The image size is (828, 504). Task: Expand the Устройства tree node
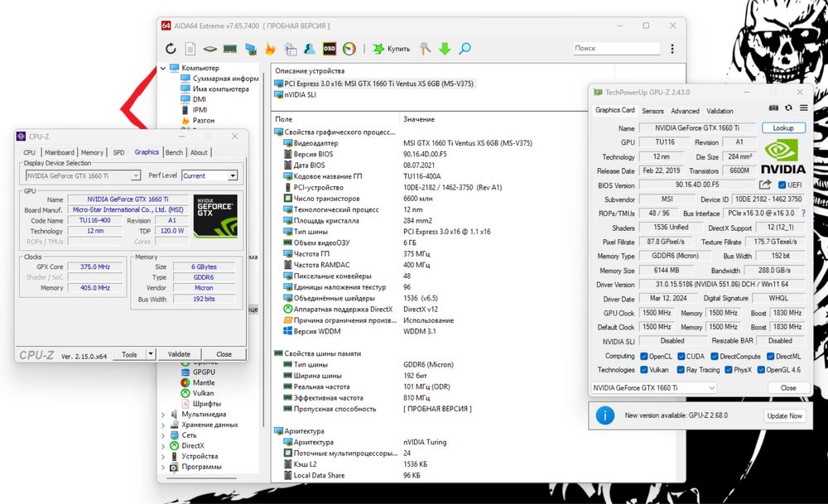[x=163, y=457]
